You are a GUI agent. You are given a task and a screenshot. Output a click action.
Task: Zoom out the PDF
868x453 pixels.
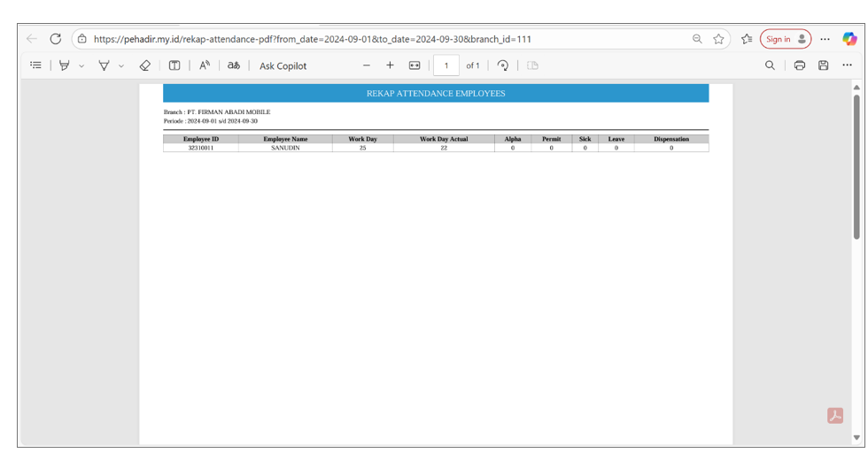coord(367,65)
